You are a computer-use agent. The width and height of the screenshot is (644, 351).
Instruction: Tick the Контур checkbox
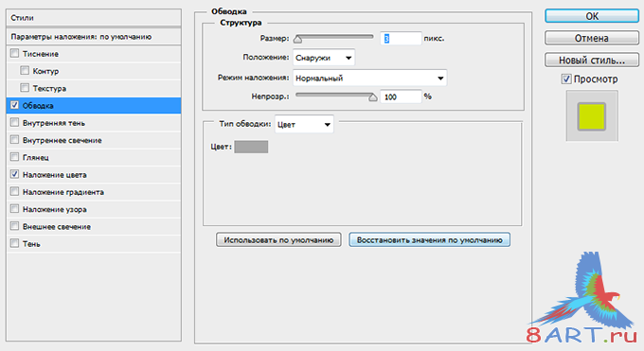[25, 71]
